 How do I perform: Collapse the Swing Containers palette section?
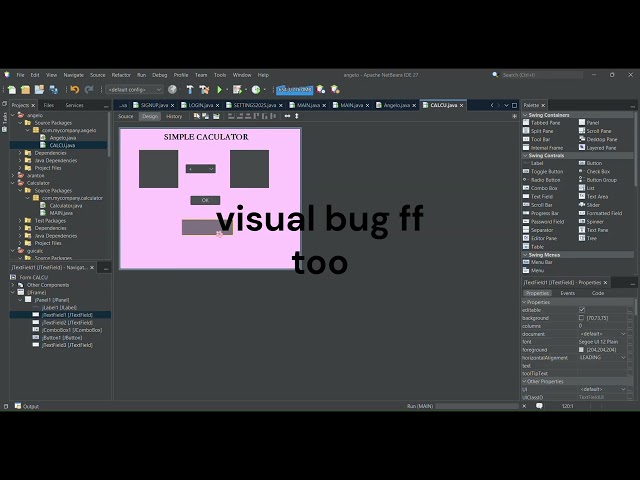(525, 115)
